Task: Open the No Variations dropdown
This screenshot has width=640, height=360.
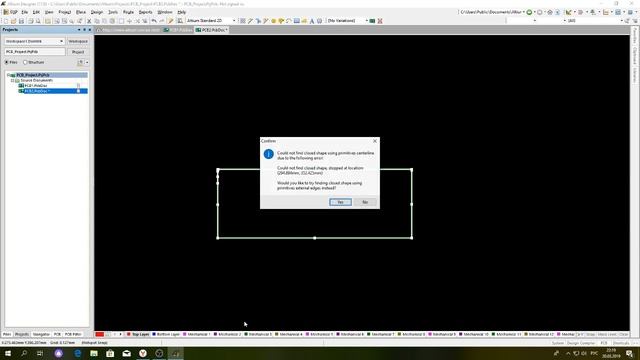Action: click(348, 21)
